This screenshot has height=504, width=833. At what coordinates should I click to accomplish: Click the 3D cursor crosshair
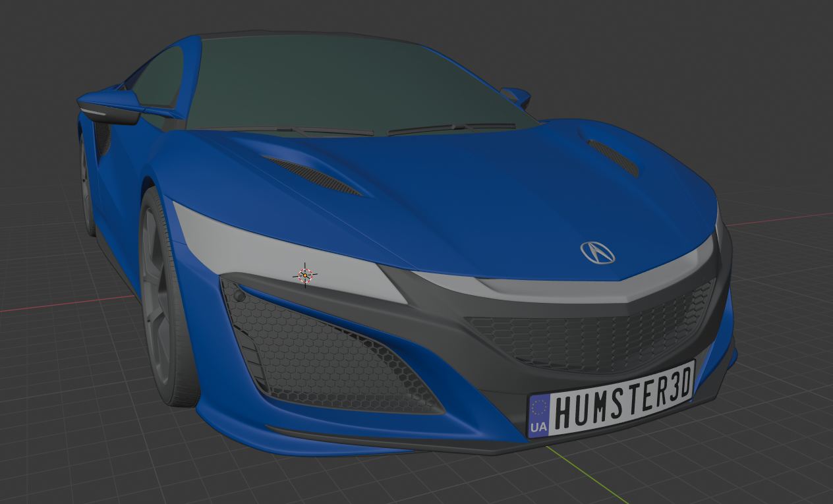pyautogui.click(x=304, y=276)
